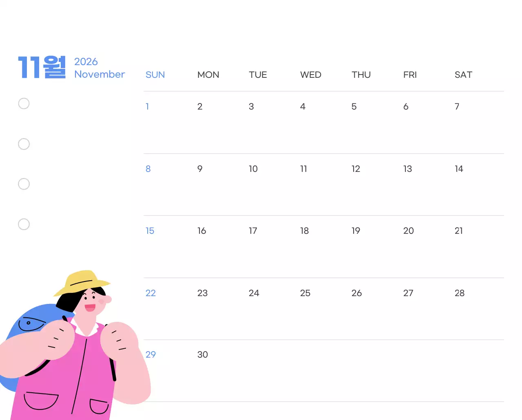Check the topmost circle in the checklist
Image resolution: width=522 pixels, height=420 pixels.
(24, 103)
